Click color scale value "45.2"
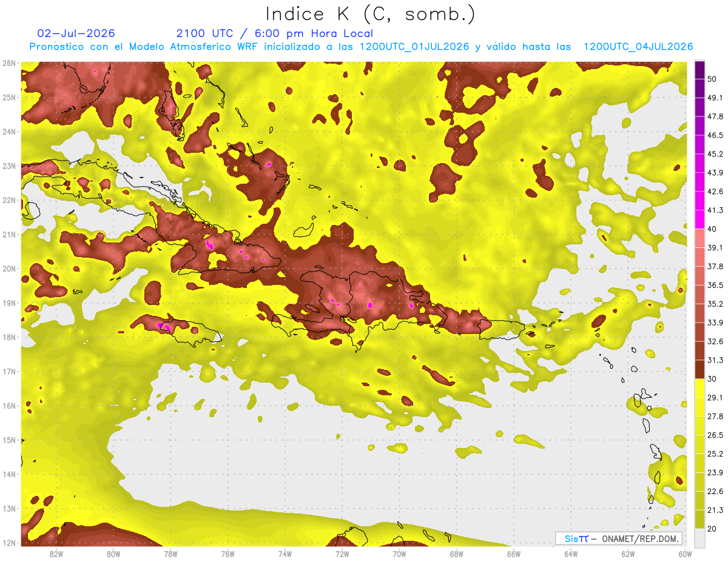The image size is (728, 562). click(716, 153)
